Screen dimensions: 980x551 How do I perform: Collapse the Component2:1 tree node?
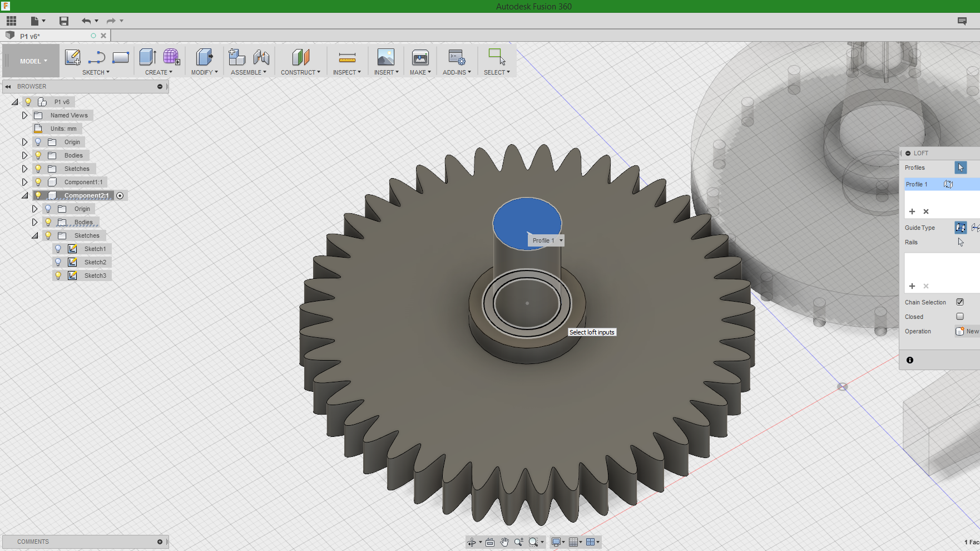point(24,195)
